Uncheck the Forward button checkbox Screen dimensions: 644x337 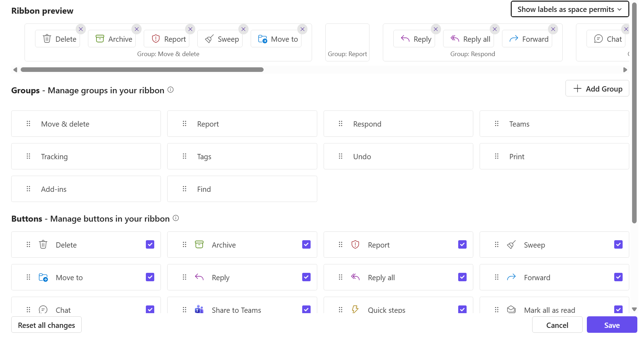coord(618,277)
